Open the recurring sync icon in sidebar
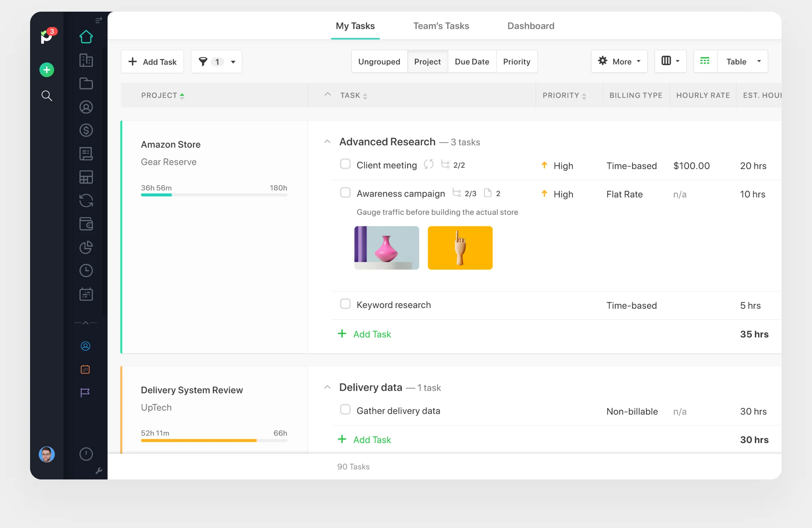 86,200
